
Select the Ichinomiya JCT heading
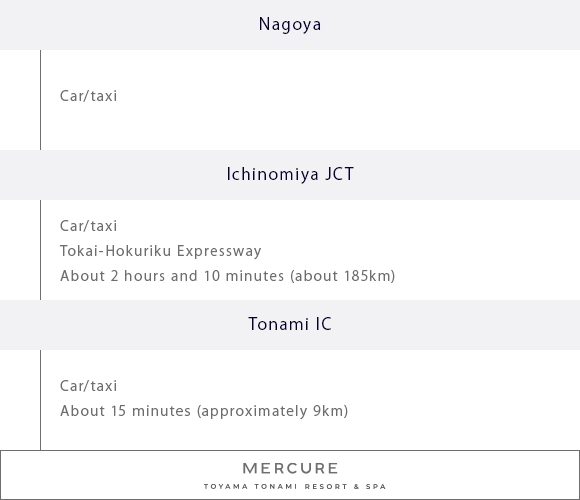click(290, 175)
